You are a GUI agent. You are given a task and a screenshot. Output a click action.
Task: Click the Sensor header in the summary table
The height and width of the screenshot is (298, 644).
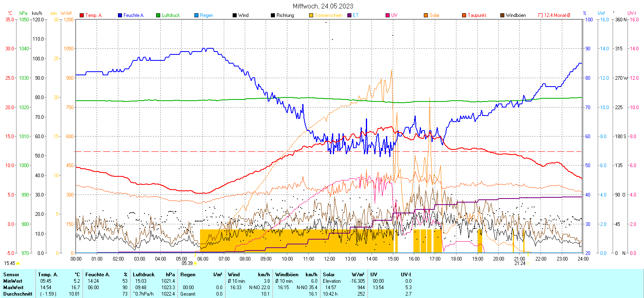tap(11, 275)
